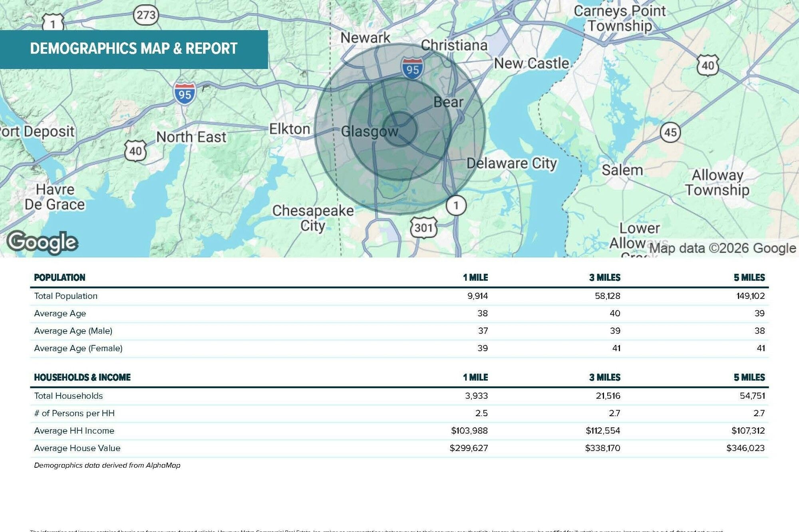Click the I-95 shield west of Elkton
Image resolution: width=799 pixels, height=532 pixels.
185,94
